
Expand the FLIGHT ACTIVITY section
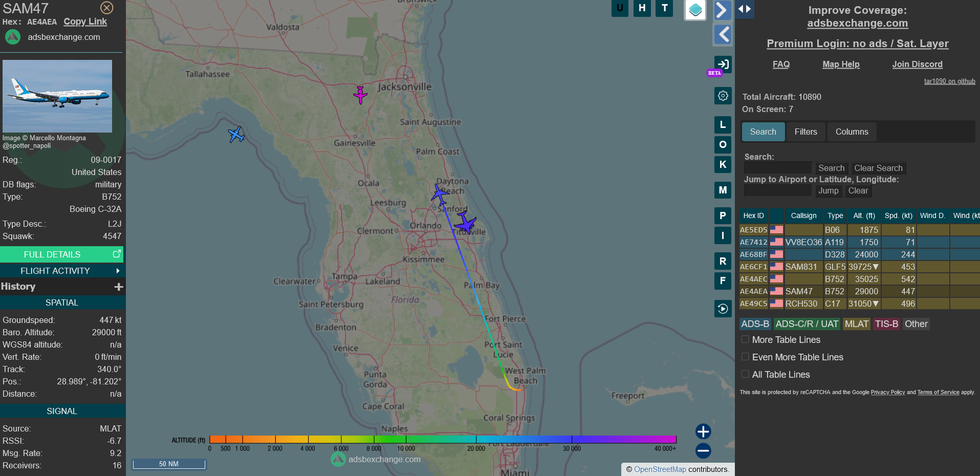click(x=61, y=271)
